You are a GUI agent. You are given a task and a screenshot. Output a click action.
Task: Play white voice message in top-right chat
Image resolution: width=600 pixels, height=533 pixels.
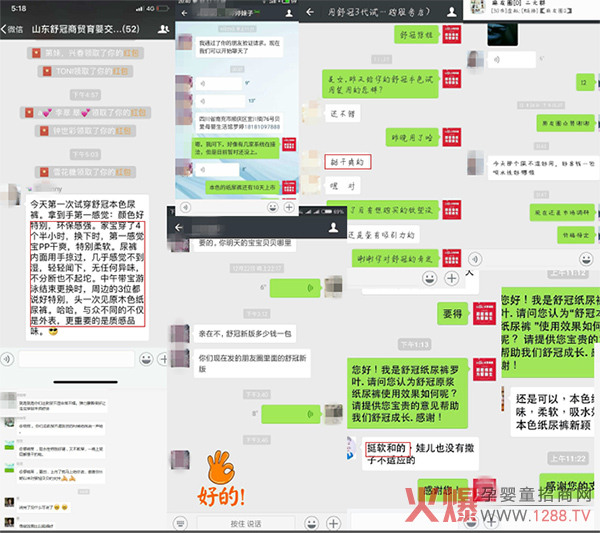click(512, 60)
